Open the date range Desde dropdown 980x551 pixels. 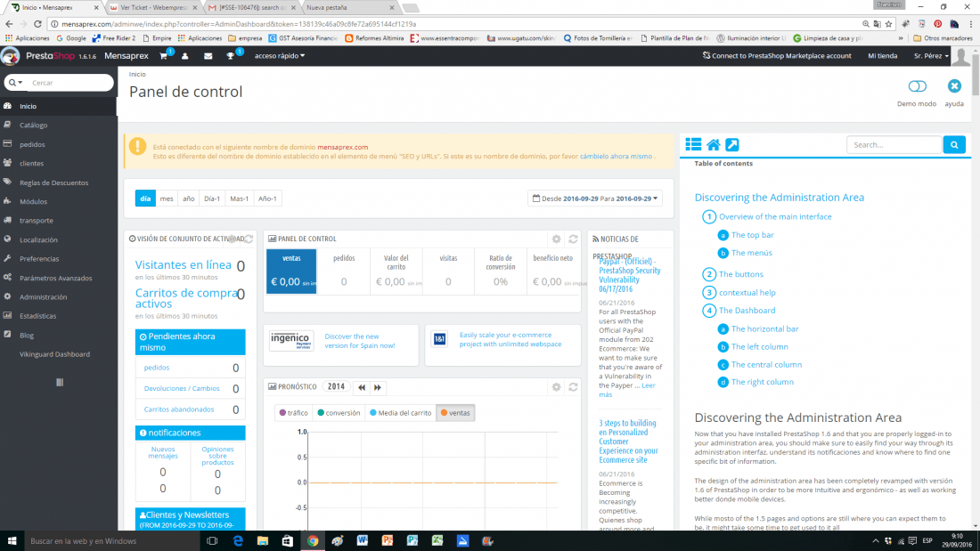point(595,199)
